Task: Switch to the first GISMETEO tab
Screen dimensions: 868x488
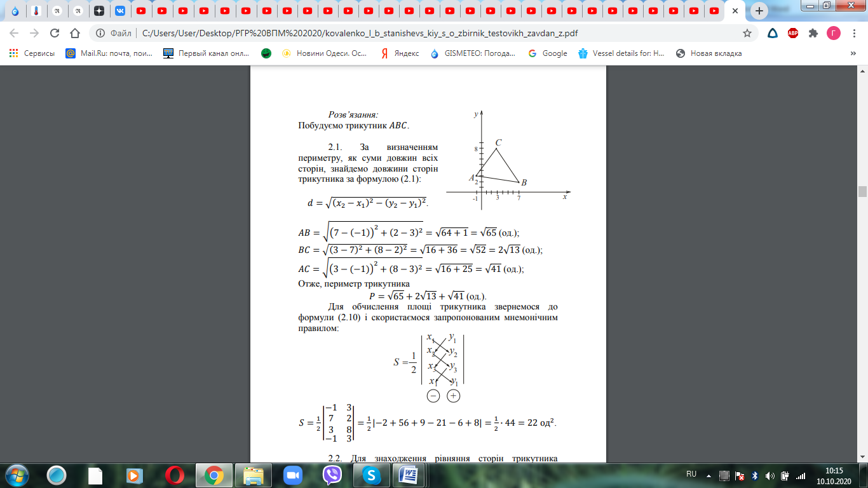Action: pyautogui.click(x=15, y=11)
